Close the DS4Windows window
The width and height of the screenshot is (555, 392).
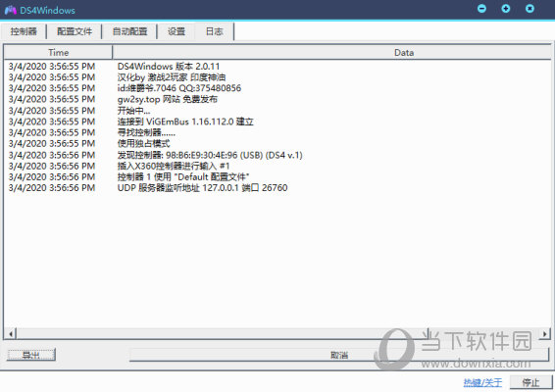(x=530, y=9)
